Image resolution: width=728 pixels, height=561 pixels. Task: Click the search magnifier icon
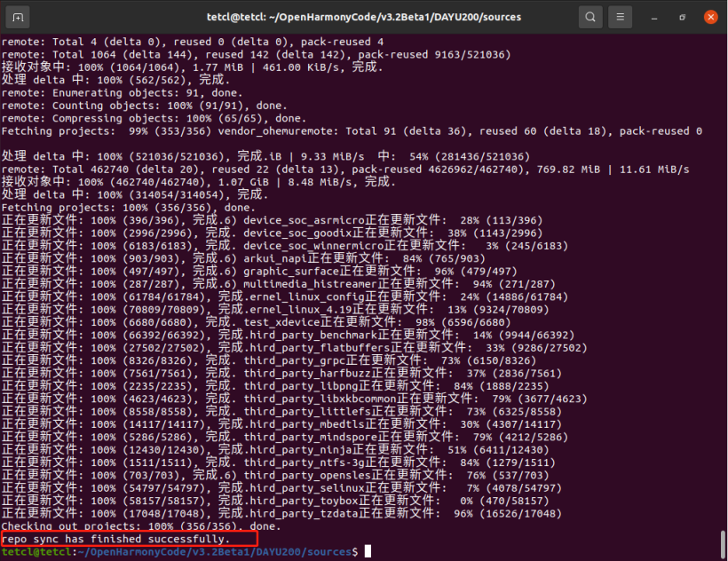(x=590, y=17)
